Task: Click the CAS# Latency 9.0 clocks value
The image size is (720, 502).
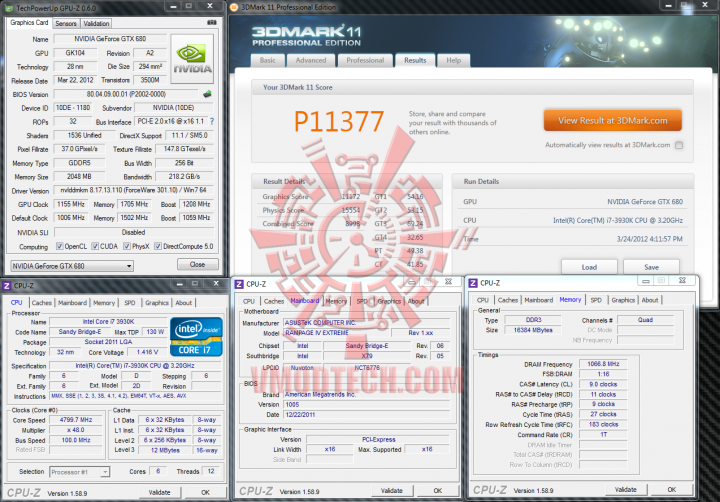Action: pyautogui.click(x=603, y=384)
